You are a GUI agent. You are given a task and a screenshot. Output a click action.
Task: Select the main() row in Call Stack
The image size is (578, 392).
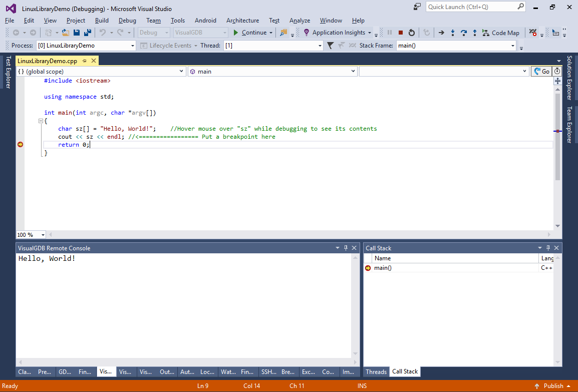(458, 268)
